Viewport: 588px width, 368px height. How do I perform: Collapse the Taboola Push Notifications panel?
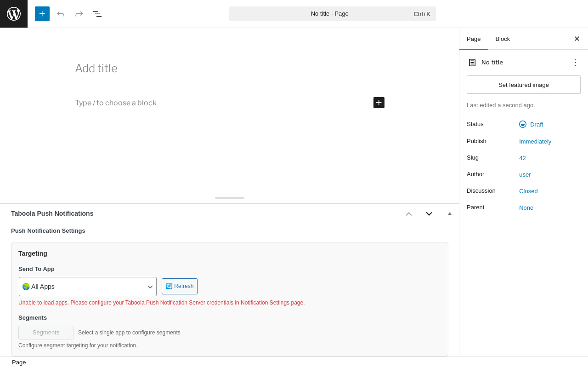click(x=450, y=213)
